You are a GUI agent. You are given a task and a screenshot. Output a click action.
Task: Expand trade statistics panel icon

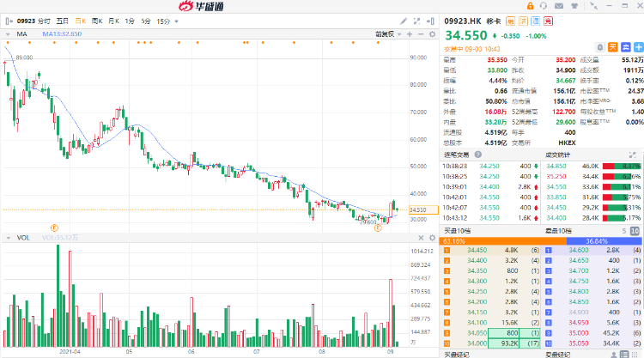tap(633, 155)
